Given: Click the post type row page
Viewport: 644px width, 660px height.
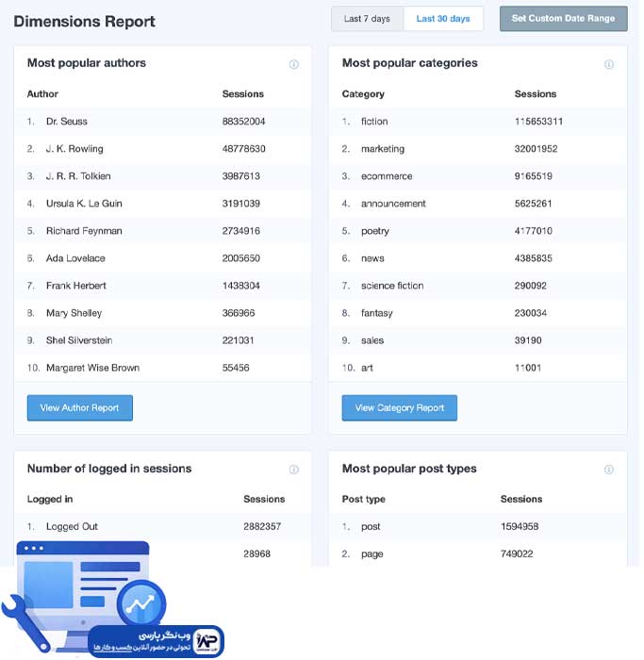Looking at the screenshot, I should pyautogui.click(x=478, y=554).
